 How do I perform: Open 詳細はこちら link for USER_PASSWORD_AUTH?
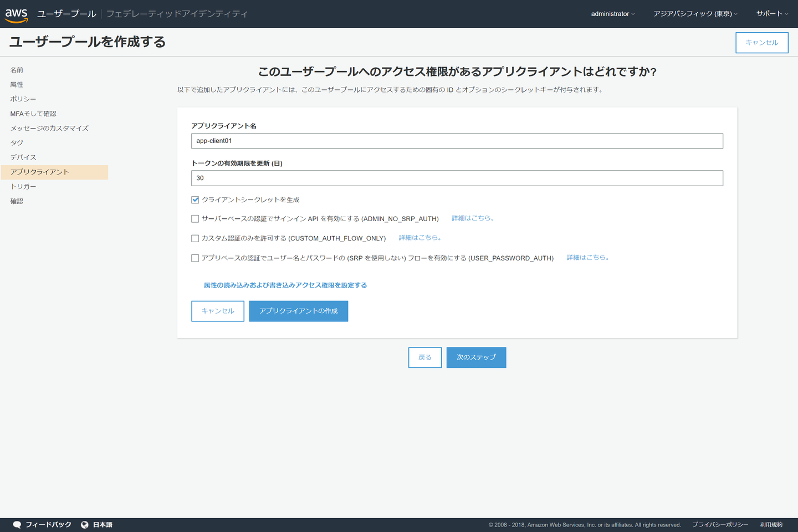(588, 258)
